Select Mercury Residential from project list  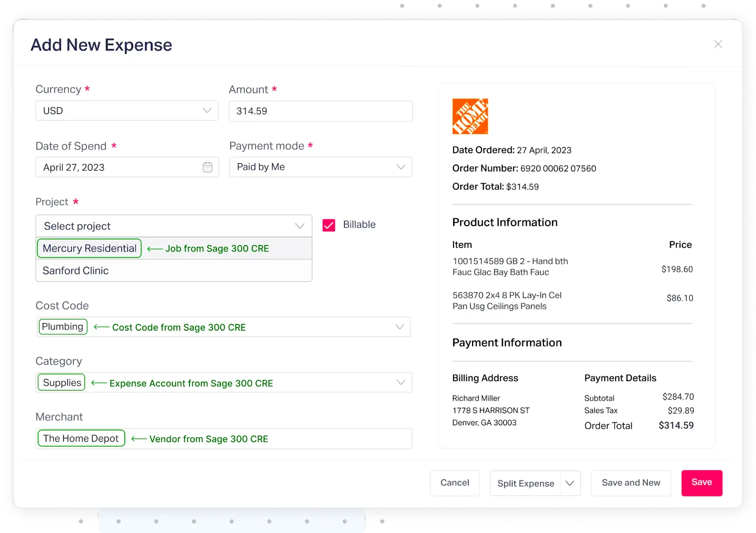tap(89, 248)
